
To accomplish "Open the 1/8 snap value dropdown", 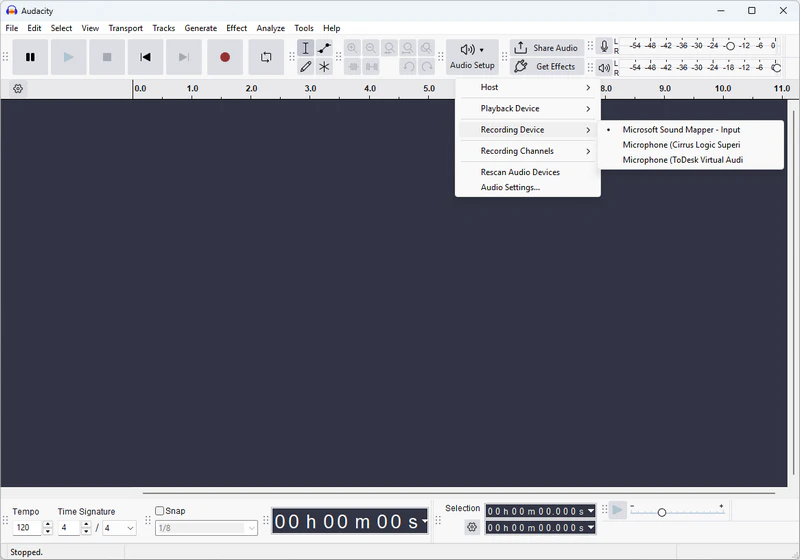I will tap(206, 528).
